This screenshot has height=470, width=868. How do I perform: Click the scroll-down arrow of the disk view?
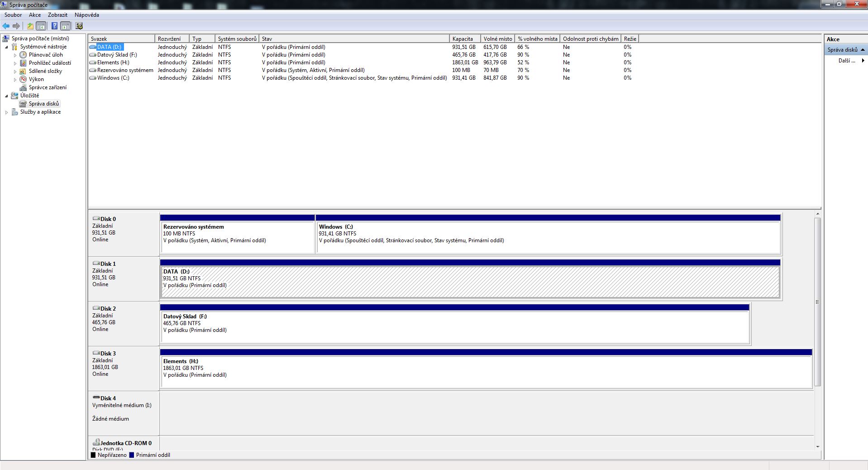[817, 447]
